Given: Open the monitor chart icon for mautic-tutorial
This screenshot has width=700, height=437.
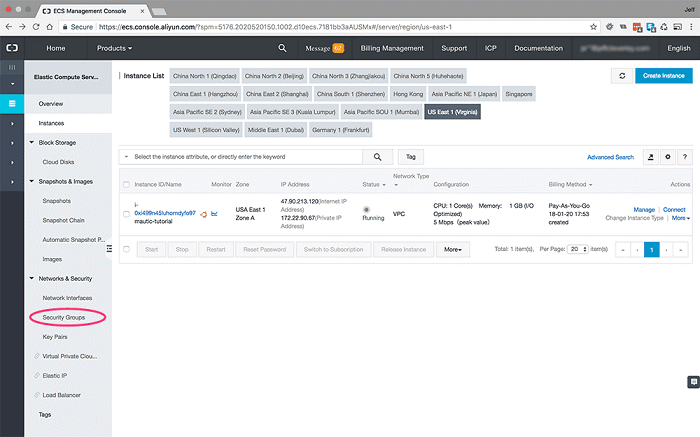Looking at the screenshot, I should click(x=214, y=214).
